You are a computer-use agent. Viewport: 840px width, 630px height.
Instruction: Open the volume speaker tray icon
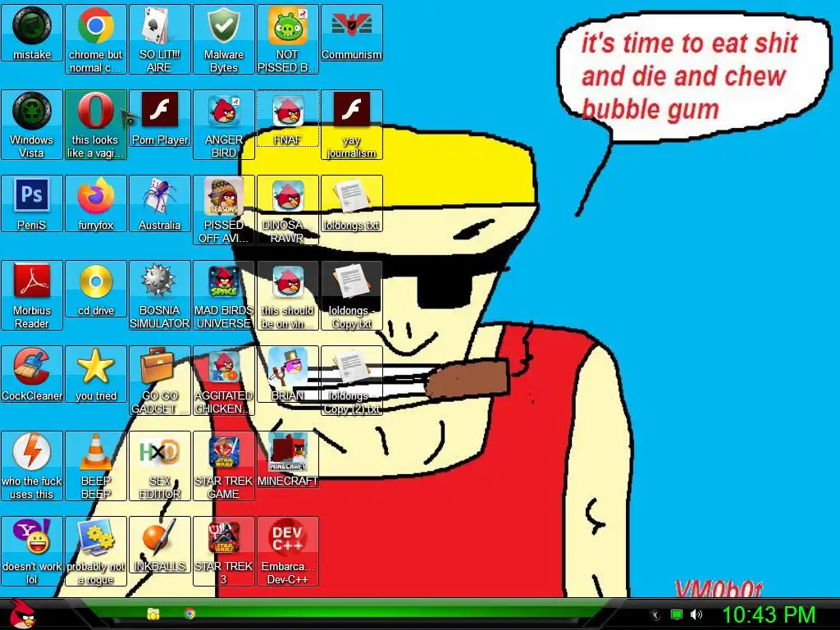coord(696,614)
